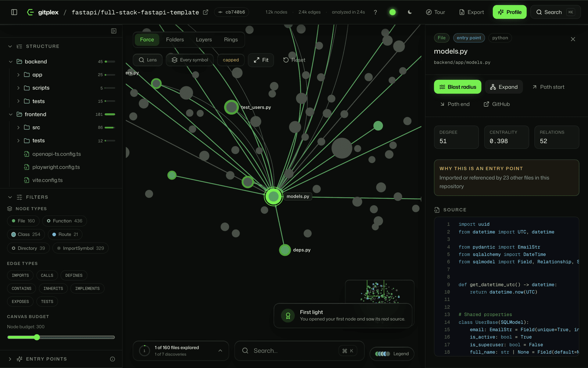Close the models.py detail panel
This screenshot has height=368, width=588.
point(573,39)
